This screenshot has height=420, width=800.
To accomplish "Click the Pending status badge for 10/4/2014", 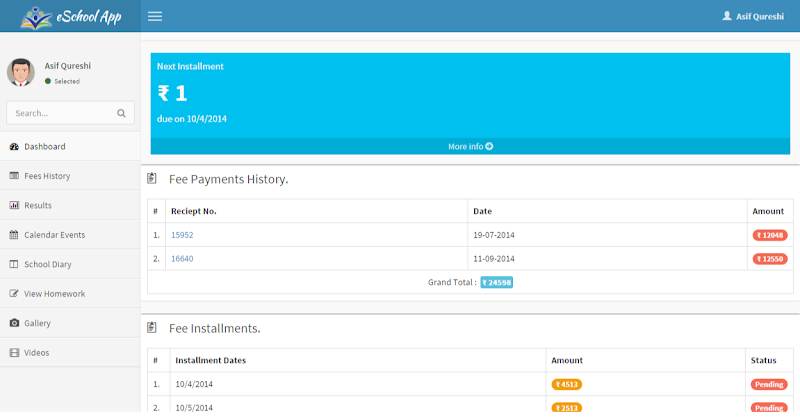I will pyautogui.click(x=768, y=384).
